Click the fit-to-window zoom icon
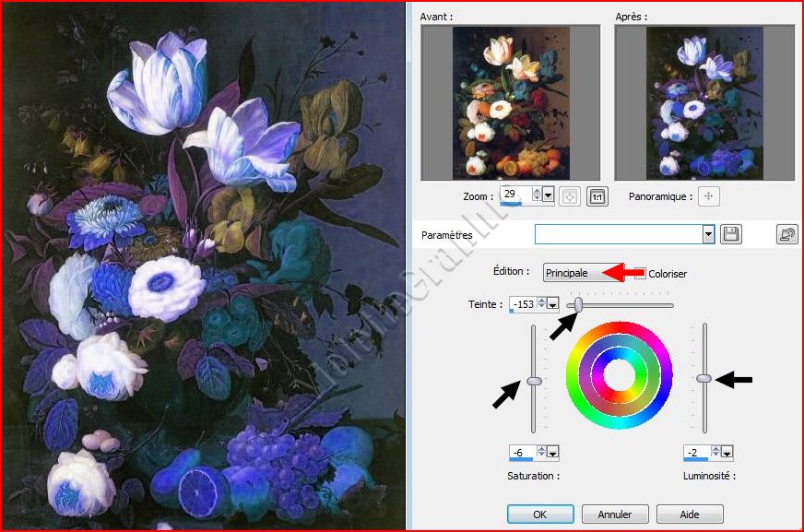Screen dimensions: 804x532 pos(571,196)
